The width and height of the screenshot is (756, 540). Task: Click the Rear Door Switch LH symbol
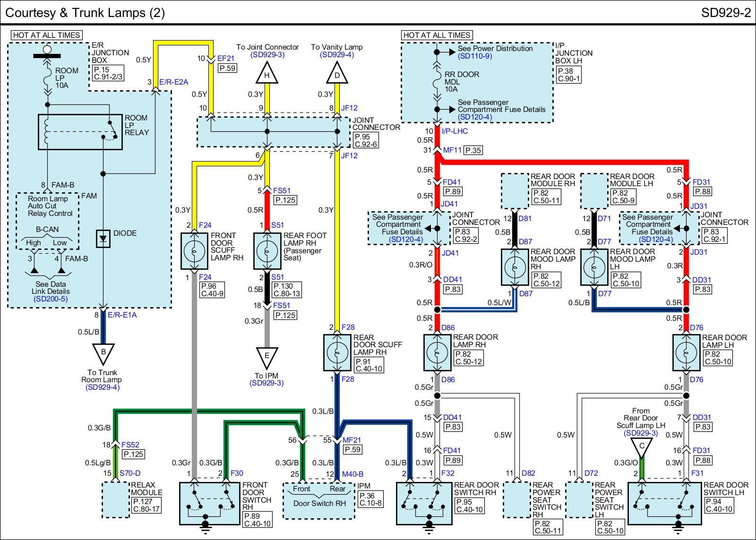[665, 503]
